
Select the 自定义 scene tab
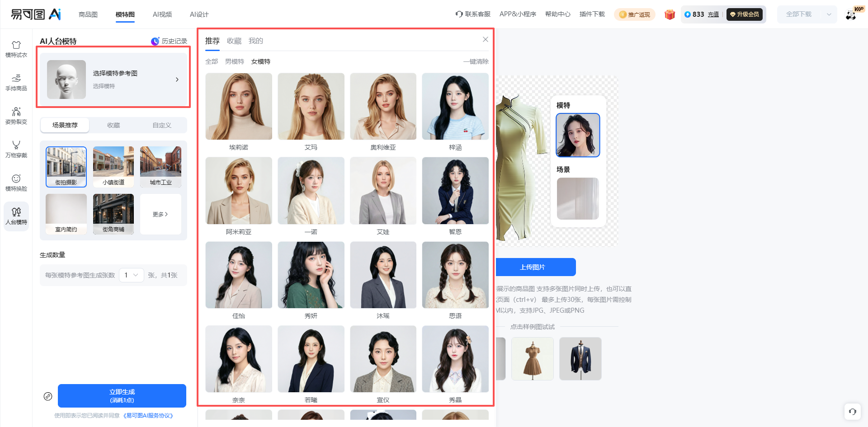(162, 125)
